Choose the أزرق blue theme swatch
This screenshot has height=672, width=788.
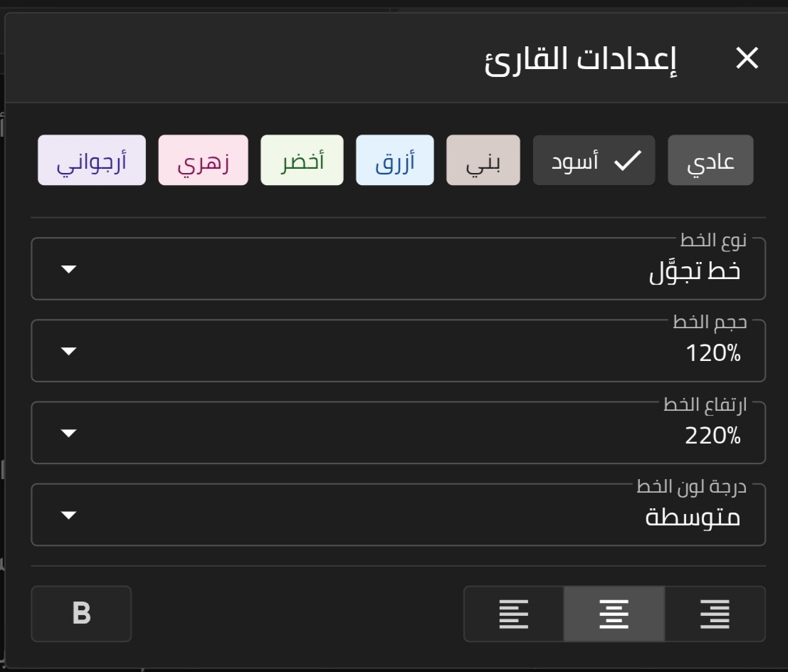point(394,161)
